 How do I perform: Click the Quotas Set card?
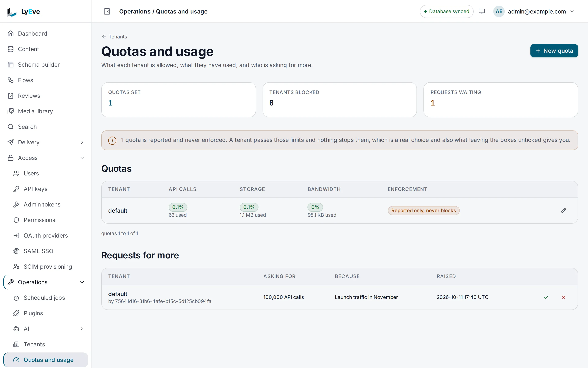pyautogui.click(x=178, y=100)
